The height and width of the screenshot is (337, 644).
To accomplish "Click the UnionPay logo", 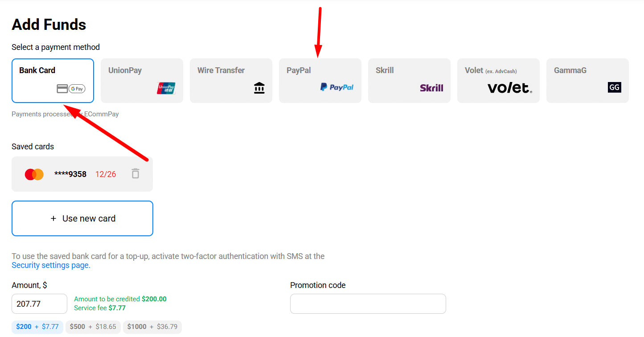I will tap(166, 88).
